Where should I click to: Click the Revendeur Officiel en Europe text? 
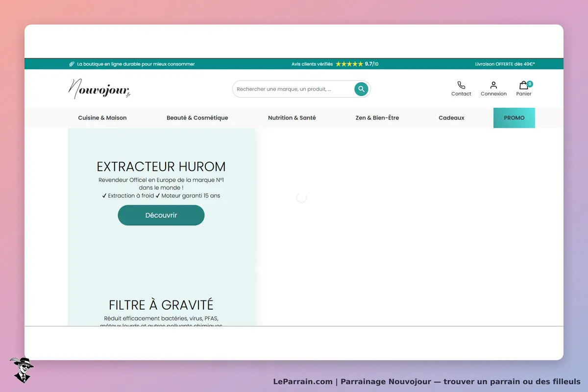coord(161,184)
